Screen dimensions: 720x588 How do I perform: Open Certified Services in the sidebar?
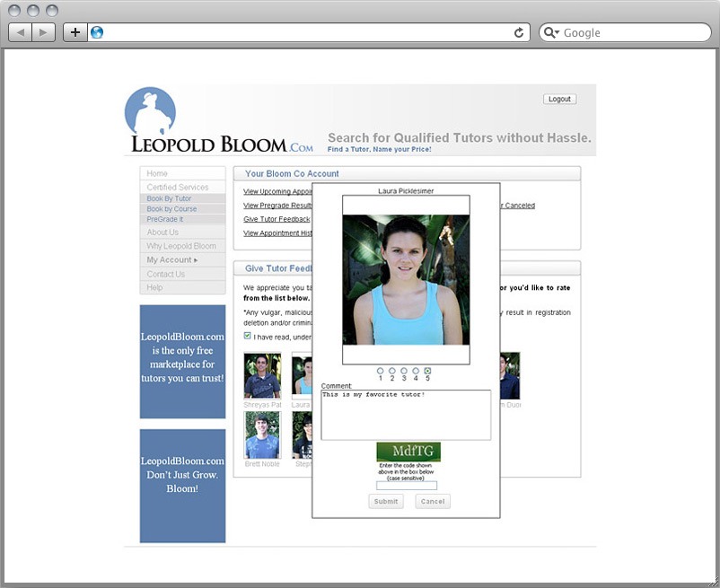(183, 187)
